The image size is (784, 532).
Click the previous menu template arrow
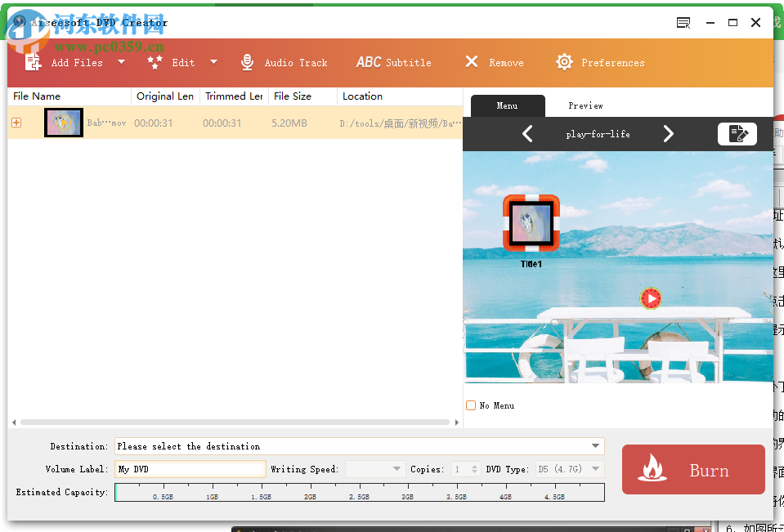click(527, 133)
